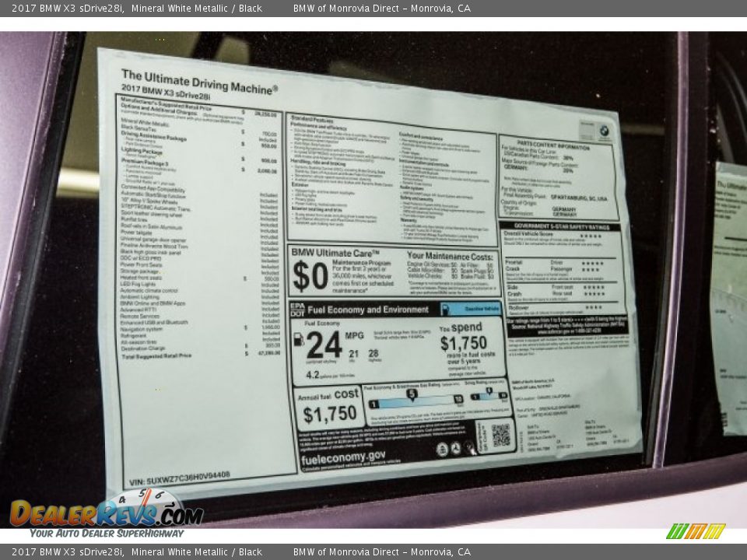Screen dimensions: 747x560
Task: Click the VIN number on the sticker
Action: [179, 474]
